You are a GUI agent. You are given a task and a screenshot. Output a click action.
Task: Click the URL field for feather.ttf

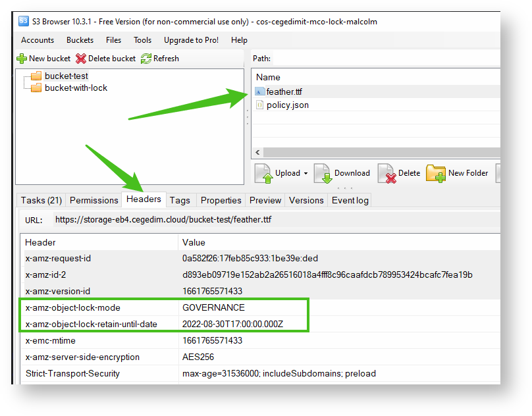click(263, 220)
